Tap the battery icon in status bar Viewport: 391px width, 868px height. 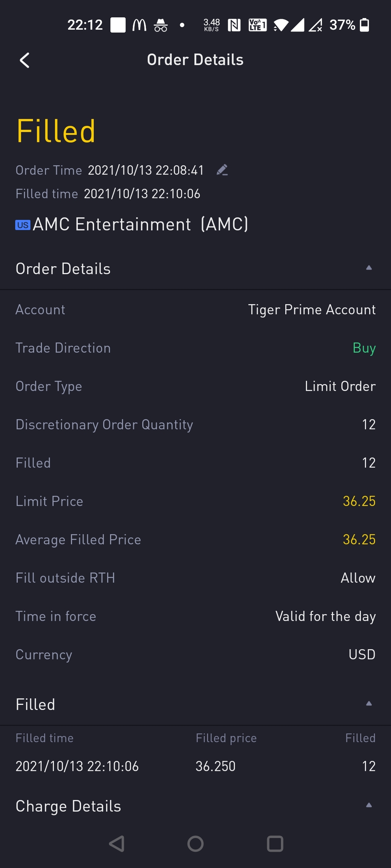[x=365, y=25]
